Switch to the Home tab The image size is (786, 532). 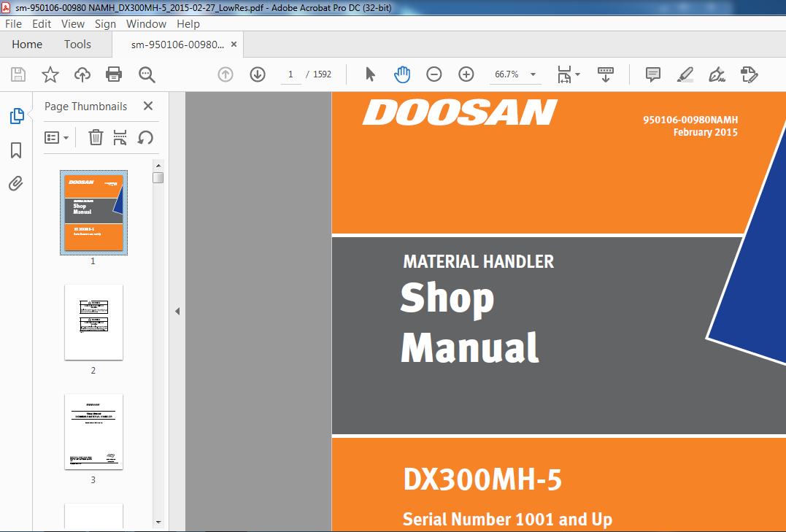click(27, 45)
